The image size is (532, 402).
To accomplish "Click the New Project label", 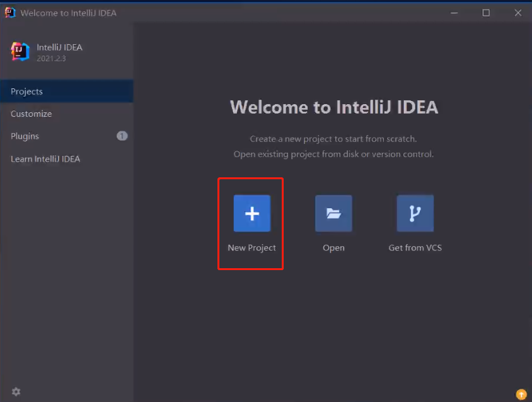I will click(252, 248).
